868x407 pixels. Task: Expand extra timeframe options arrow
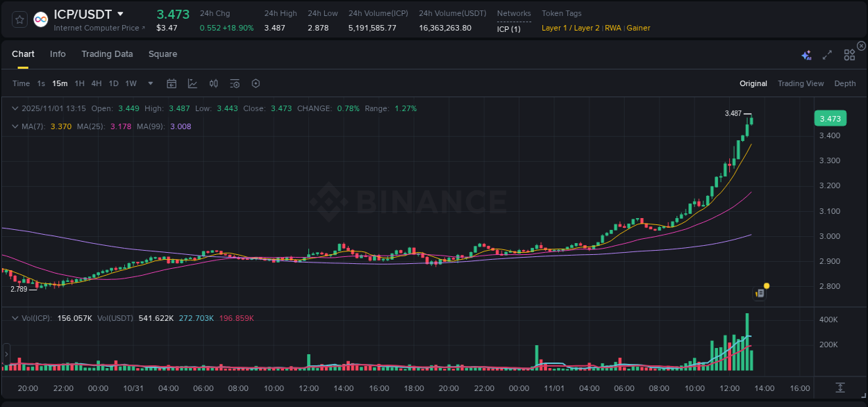tap(150, 83)
